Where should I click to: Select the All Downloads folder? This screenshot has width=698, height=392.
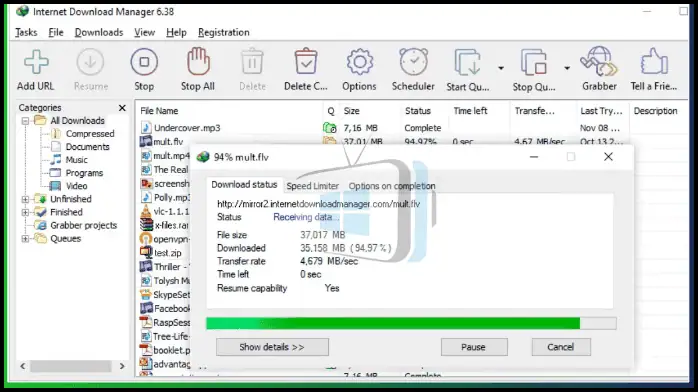(x=77, y=121)
